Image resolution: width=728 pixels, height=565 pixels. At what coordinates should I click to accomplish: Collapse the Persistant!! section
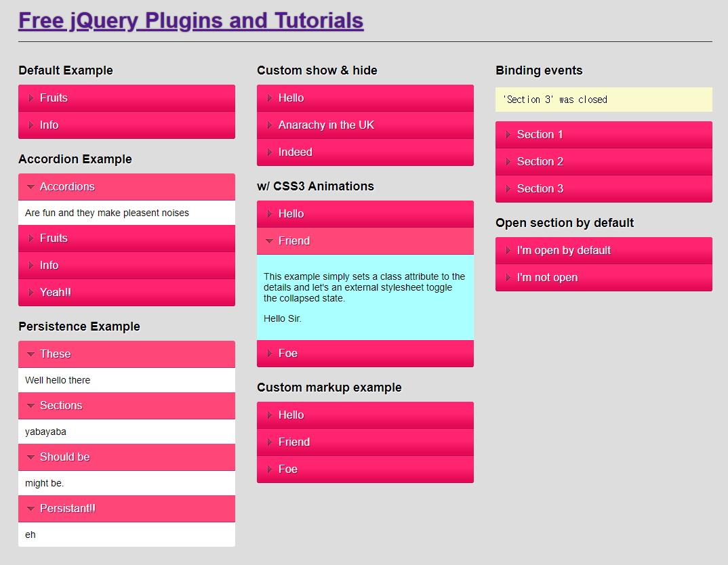(127, 509)
